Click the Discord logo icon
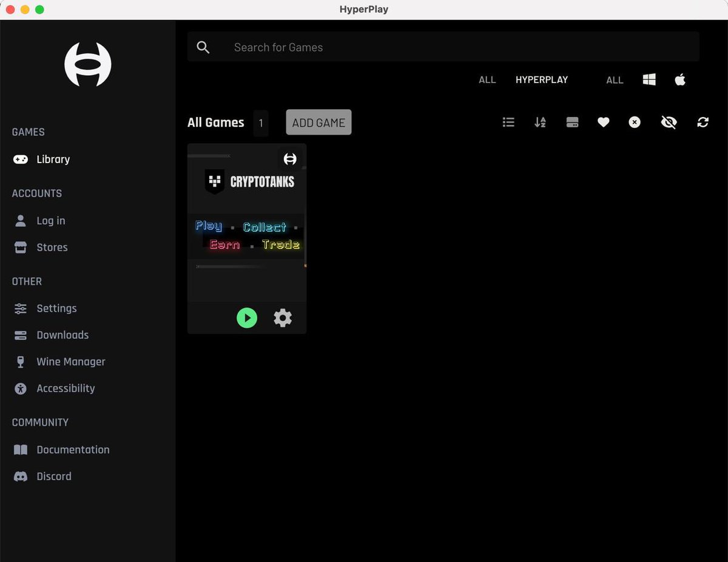 pos(21,477)
